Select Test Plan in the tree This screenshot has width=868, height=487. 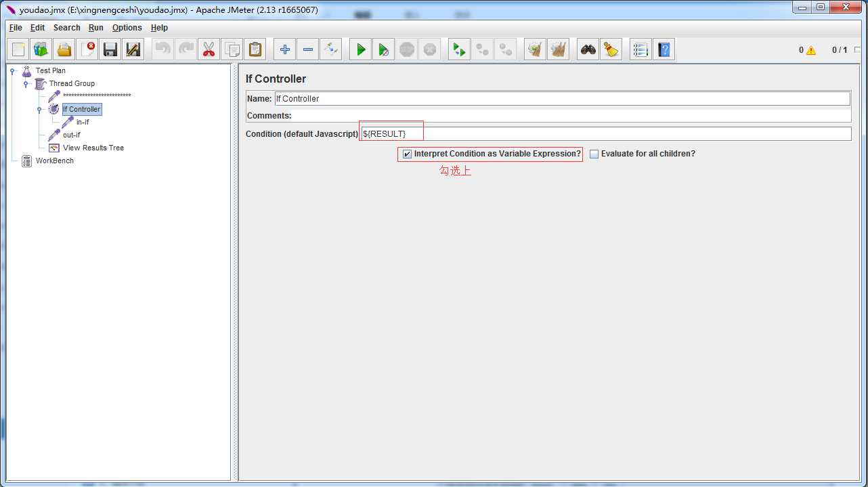[x=51, y=70]
